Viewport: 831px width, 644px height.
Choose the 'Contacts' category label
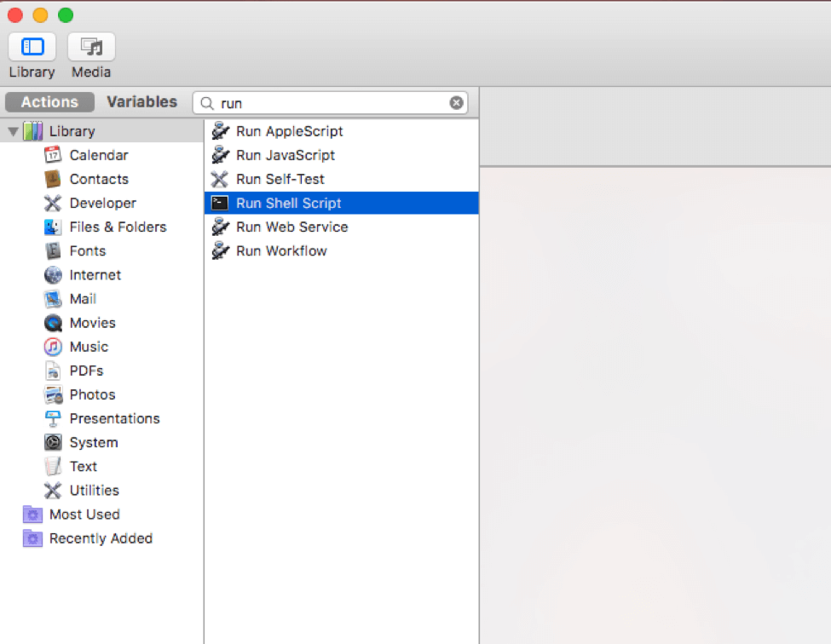coord(99,179)
